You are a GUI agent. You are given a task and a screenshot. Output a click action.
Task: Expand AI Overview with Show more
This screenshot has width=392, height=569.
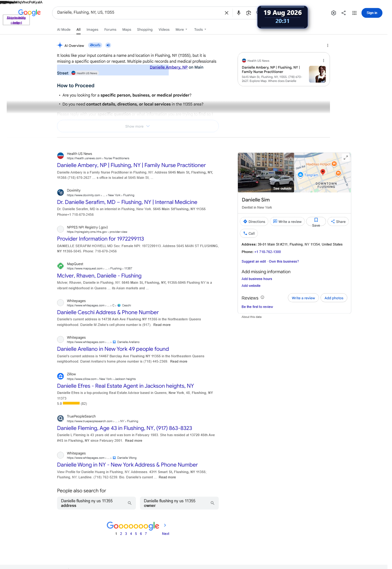click(x=138, y=126)
